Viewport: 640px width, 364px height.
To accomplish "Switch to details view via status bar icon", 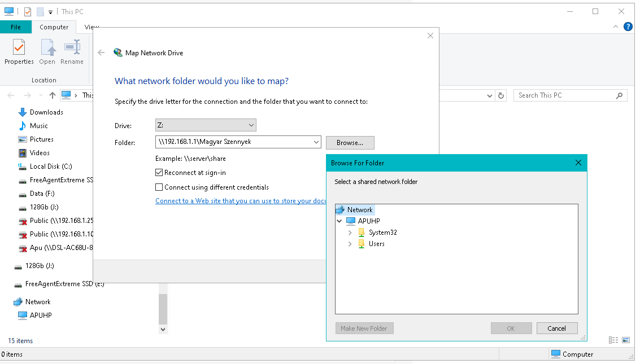I will (x=613, y=340).
